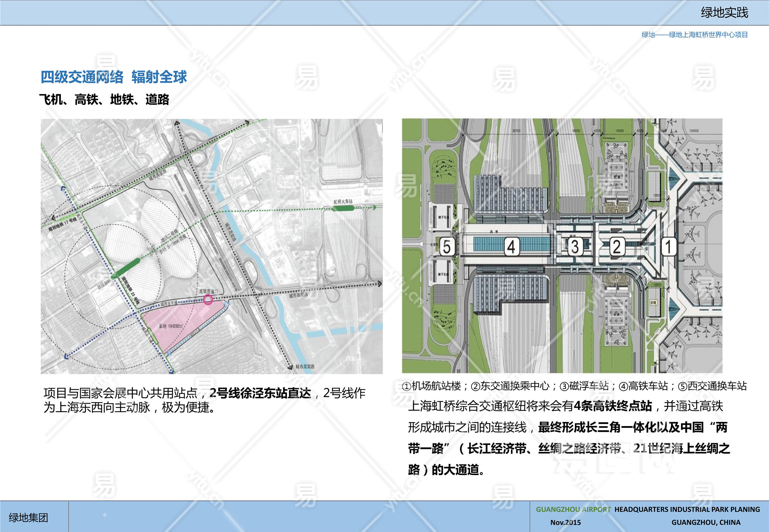The image size is (769, 532).
Task: Click the pink circle elevated ramp marker
Action: (x=208, y=299)
